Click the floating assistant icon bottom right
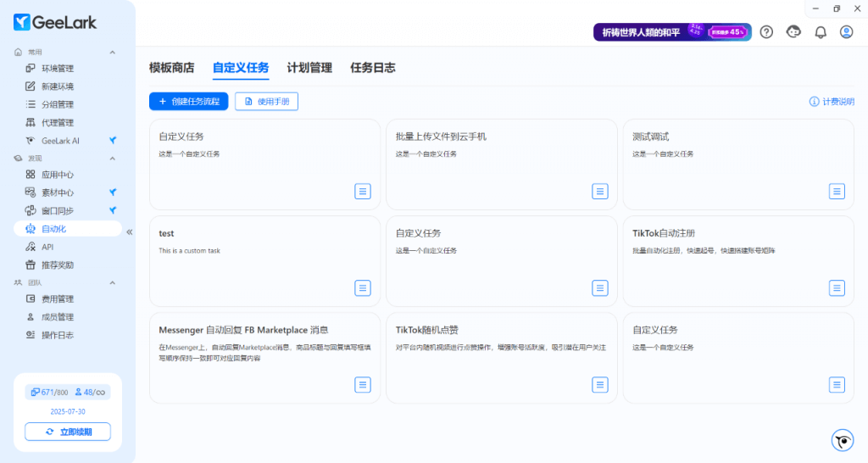The image size is (868, 463). 842,440
